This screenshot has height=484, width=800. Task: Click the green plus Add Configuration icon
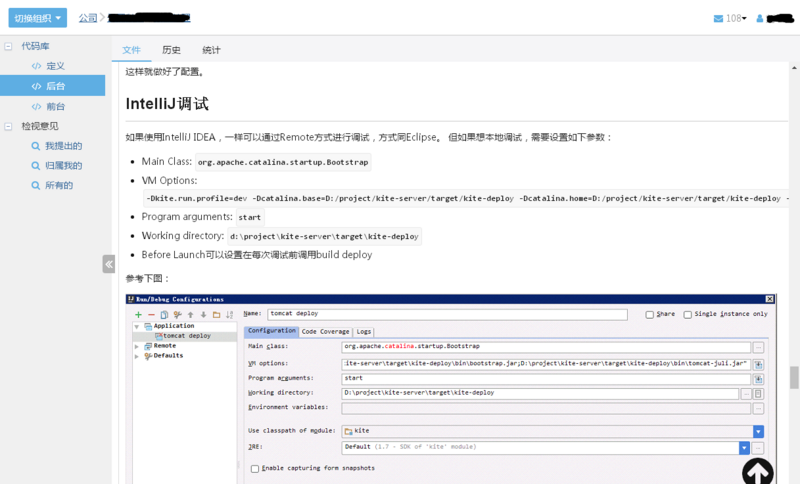(x=138, y=315)
